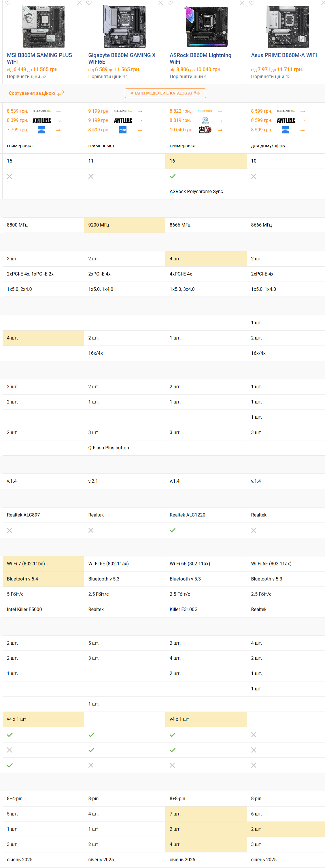Select the 'Q-Flash Plus button' cell
The height and width of the screenshot is (868, 325).
coord(124,448)
